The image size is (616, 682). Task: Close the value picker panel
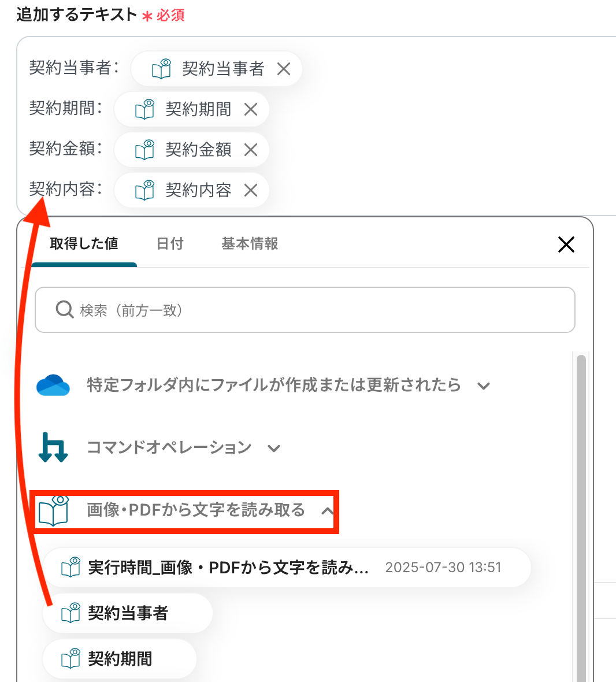click(x=566, y=244)
